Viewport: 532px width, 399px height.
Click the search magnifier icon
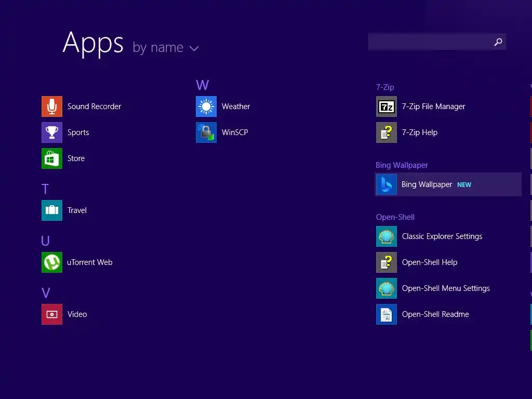pyautogui.click(x=498, y=42)
